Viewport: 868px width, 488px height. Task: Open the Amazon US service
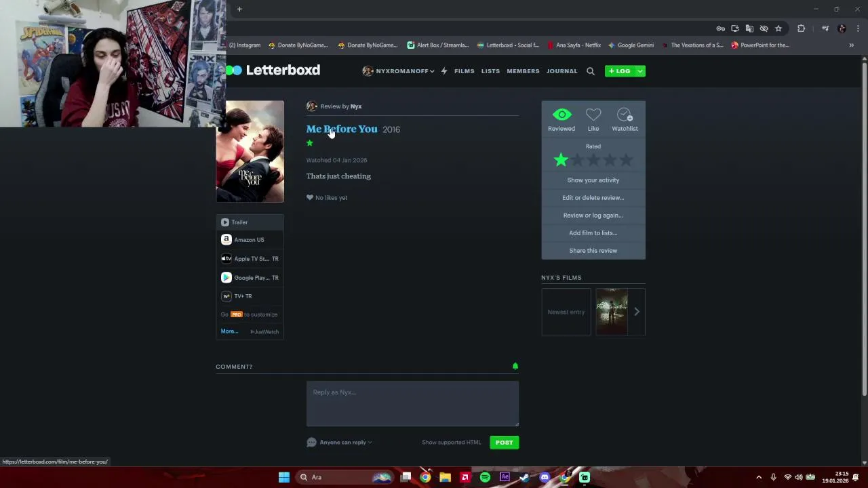tap(250, 240)
